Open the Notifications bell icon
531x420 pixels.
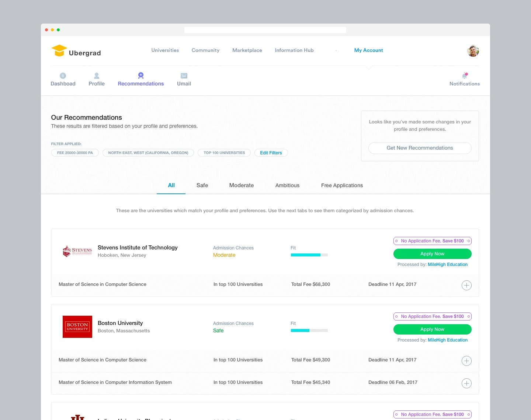[x=465, y=76]
